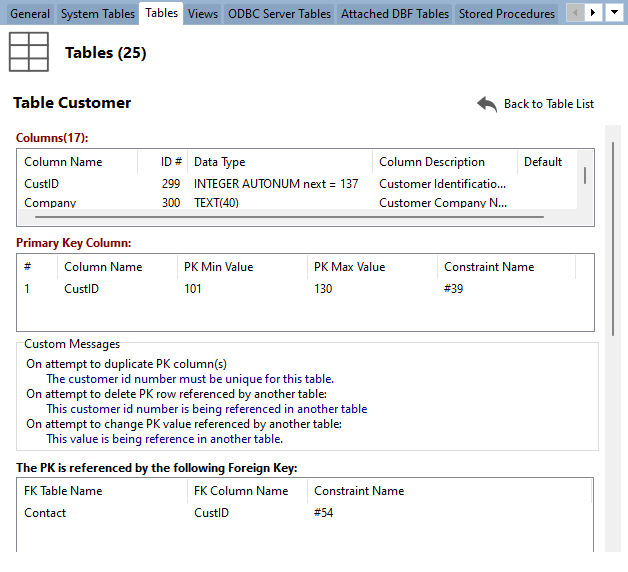This screenshot has height=572, width=628.
Task: Click Back to Table List link
Action: [549, 104]
